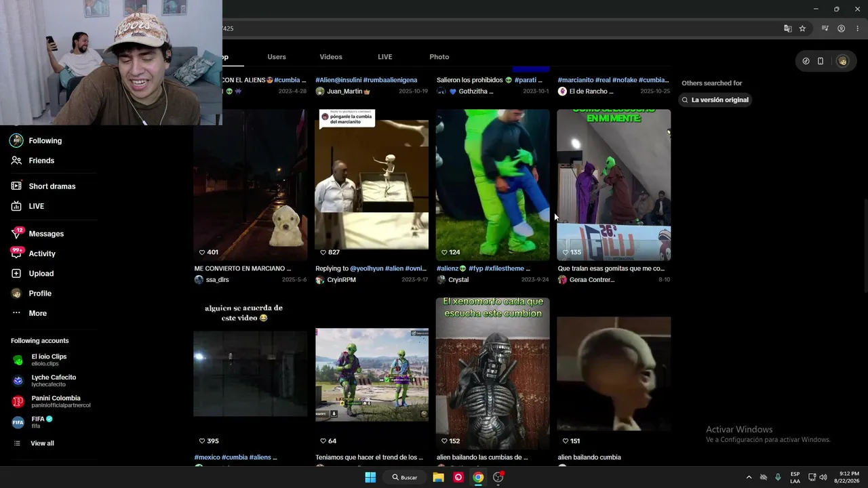This screenshot has height=488, width=868.
Task: Switch to the Users tab
Action: coord(277,57)
